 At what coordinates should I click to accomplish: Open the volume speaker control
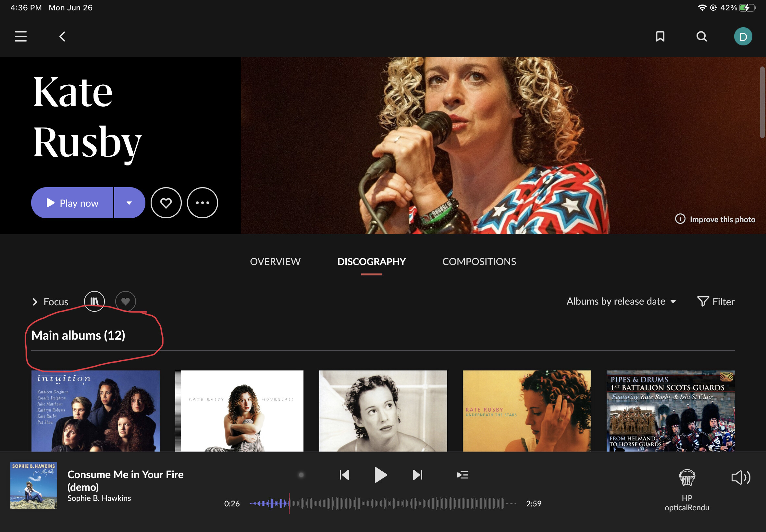tap(741, 477)
